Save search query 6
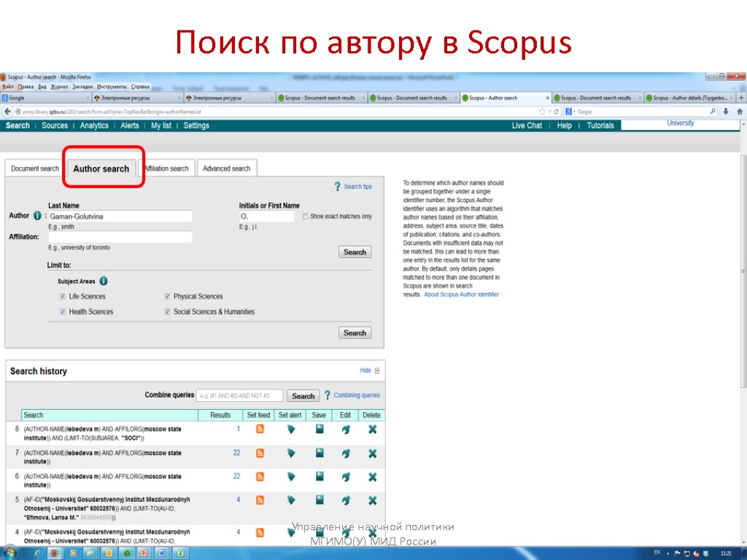The image size is (747, 560). pyautogui.click(x=320, y=475)
